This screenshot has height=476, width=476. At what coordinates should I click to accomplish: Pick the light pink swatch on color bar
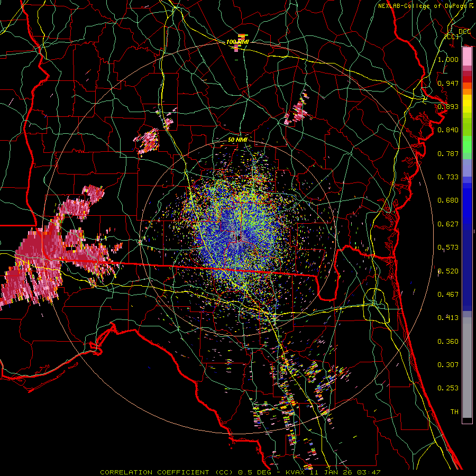pyautogui.click(x=467, y=57)
